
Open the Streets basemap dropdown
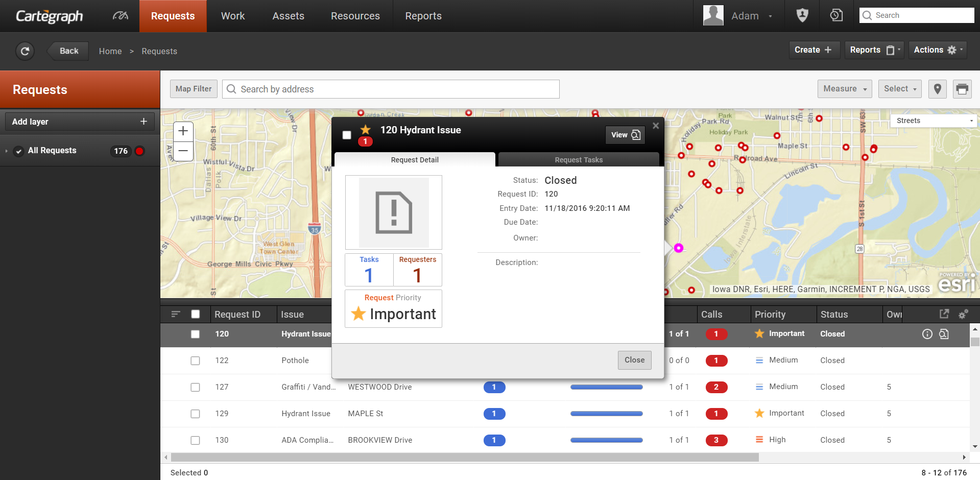pyautogui.click(x=934, y=121)
